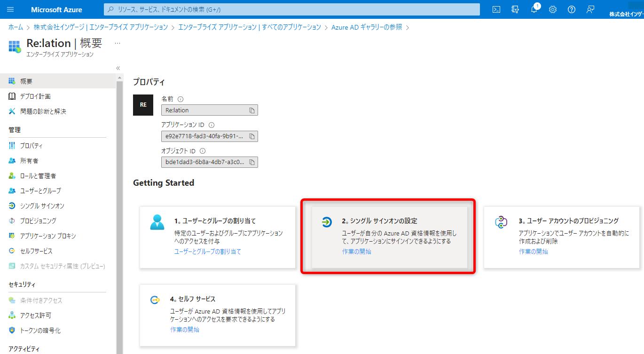Open the Azure portal hamburger menu
Viewport: 644px width, 354px height.
pyautogui.click(x=11, y=9)
